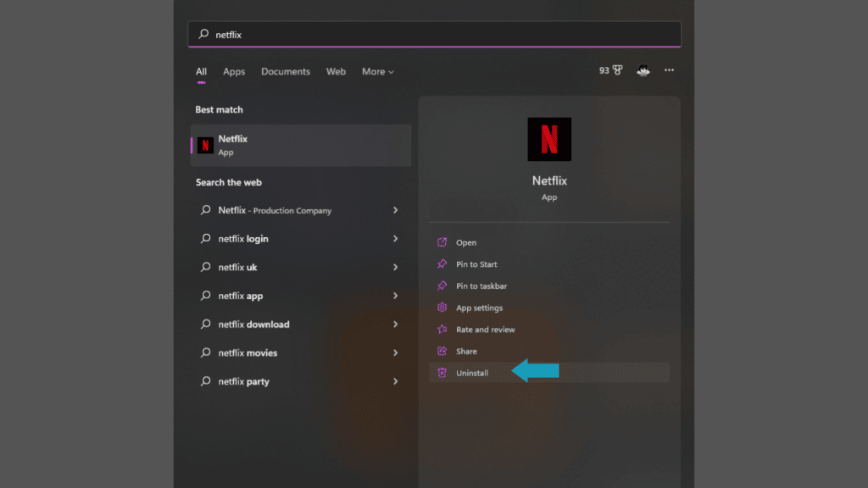Click the App settings gear icon
This screenshot has height=488, width=868.
coord(442,308)
